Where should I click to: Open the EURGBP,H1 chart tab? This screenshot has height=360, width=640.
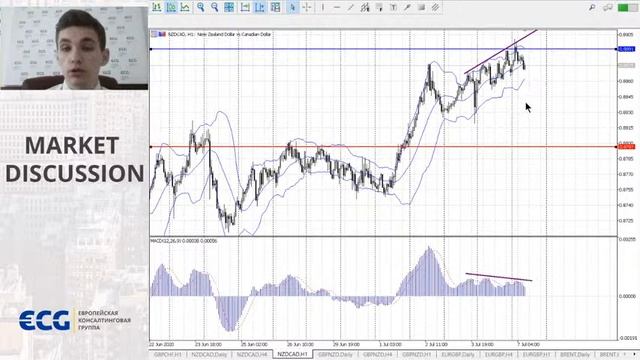click(x=537, y=354)
